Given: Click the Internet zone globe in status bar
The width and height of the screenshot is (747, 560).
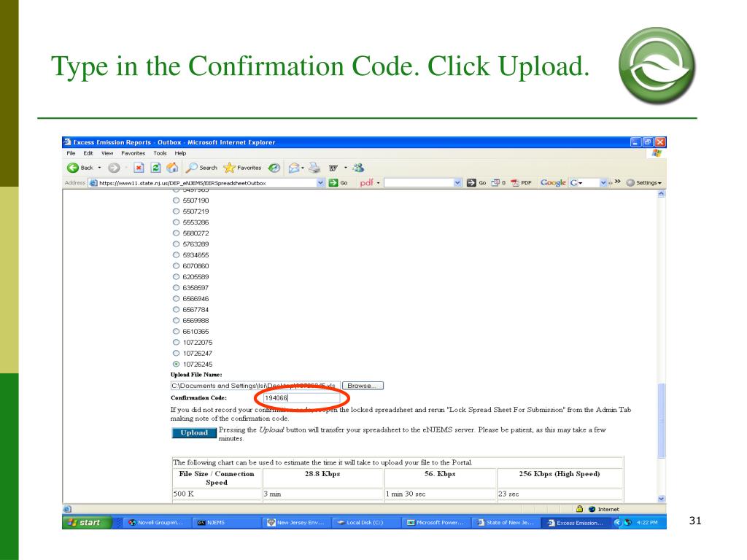Looking at the screenshot, I should [x=592, y=509].
